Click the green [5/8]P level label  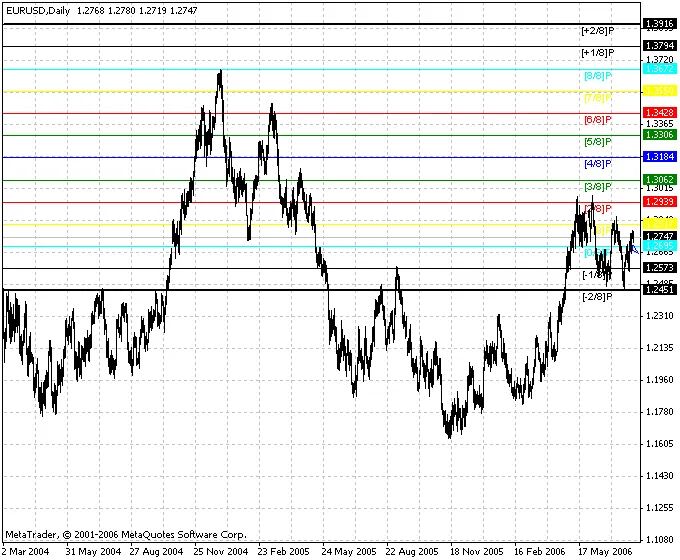click(x=597, y=142)
